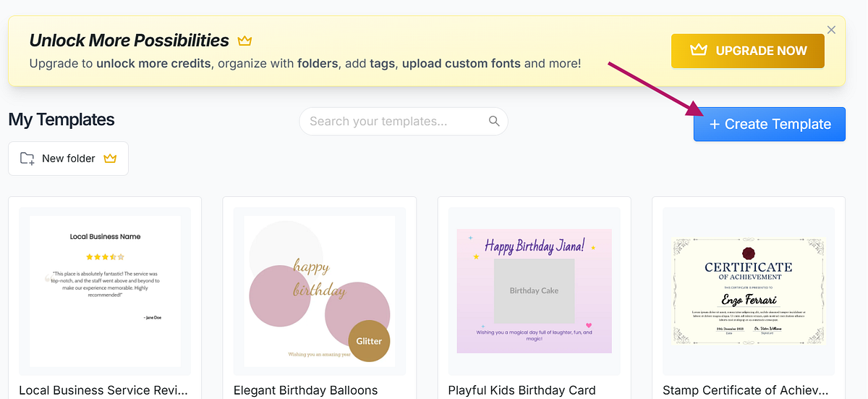Click the Create Template button label
The height and width of the screenshot is (399, 868).
pyautogui.click(x=778, y=125)
